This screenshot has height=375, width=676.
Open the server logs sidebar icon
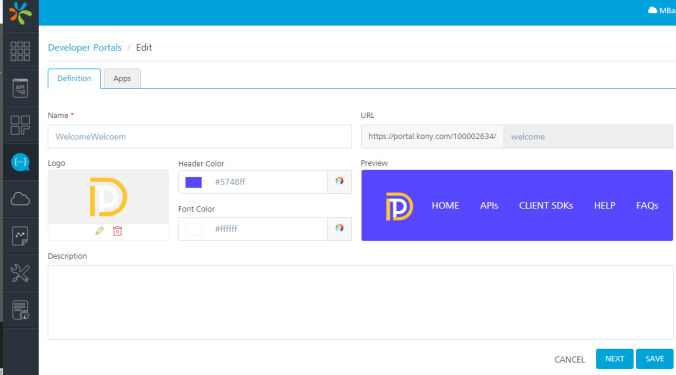[20, 310]
